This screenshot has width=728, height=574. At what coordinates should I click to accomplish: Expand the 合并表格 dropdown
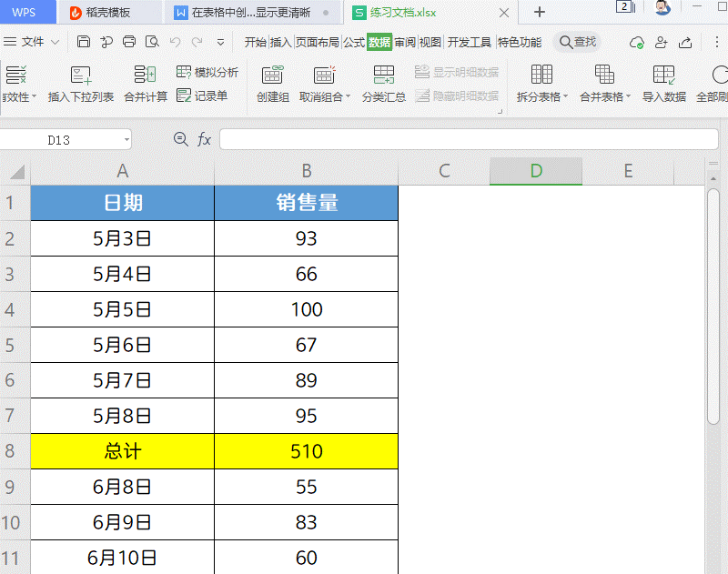pyautogui.click(x=629, y=97)
